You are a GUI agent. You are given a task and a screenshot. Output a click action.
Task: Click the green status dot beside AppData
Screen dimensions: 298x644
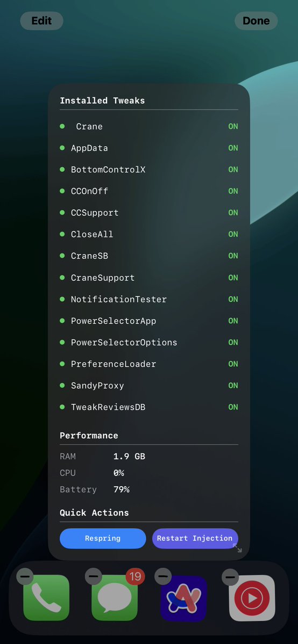coord(62,148)
